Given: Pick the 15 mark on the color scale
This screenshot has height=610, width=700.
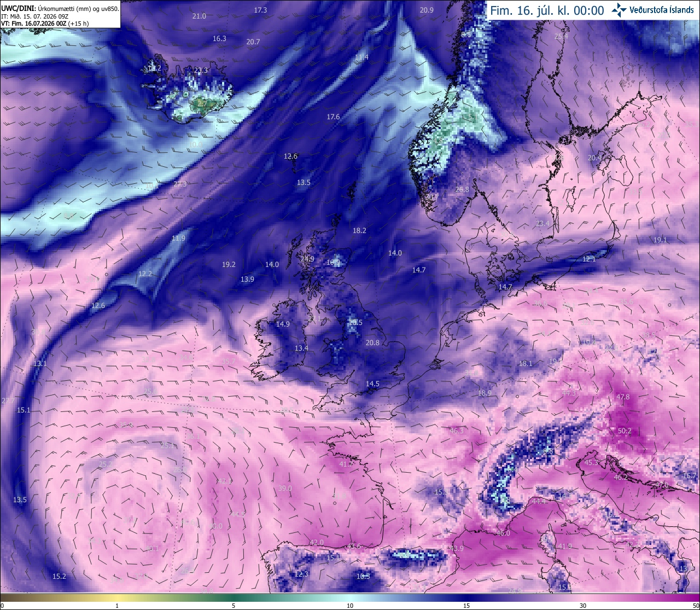Looking at the screenshot, I should point(466,606).
